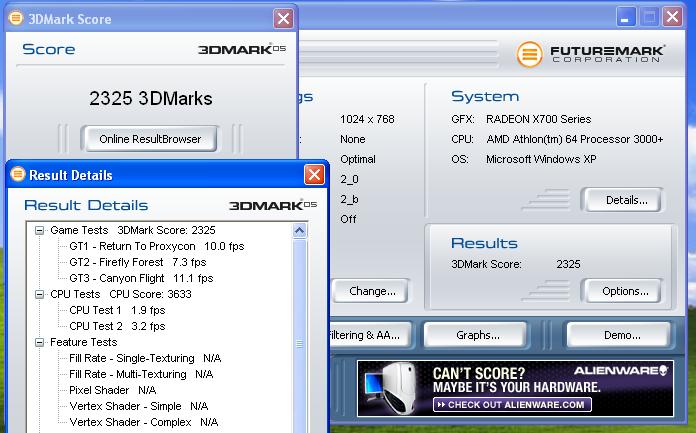This screenshot has width=696, height=433.
Task: Open system Details dialog
Action: [622, 200]
